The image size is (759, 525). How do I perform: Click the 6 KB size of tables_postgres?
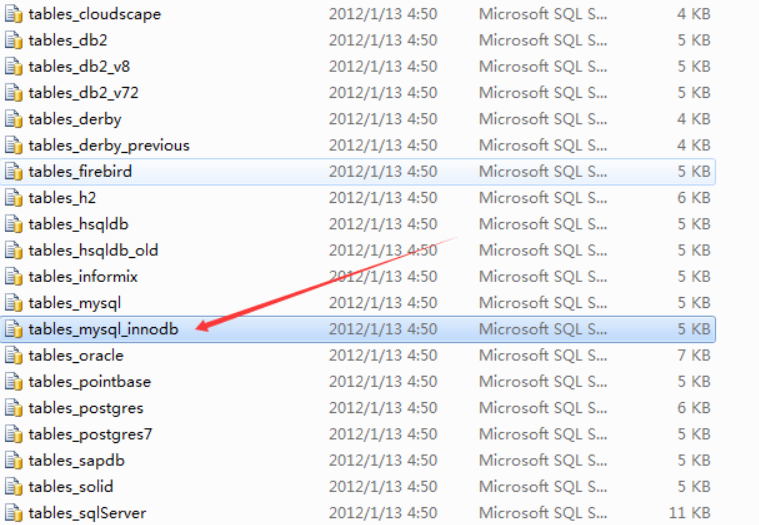[x=694, y=408]
